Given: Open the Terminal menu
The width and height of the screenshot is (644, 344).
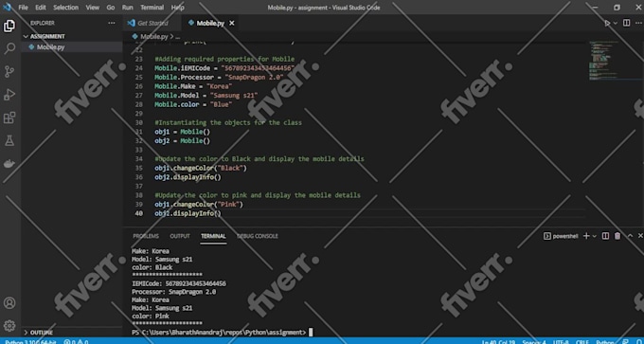Looking at the screenshot, I should click(x=152, y=8).
